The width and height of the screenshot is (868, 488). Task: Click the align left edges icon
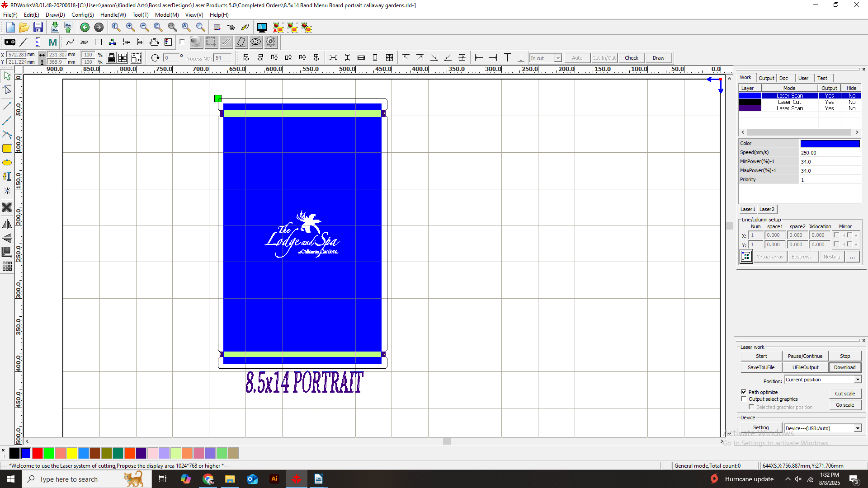[x=246, y=58]
